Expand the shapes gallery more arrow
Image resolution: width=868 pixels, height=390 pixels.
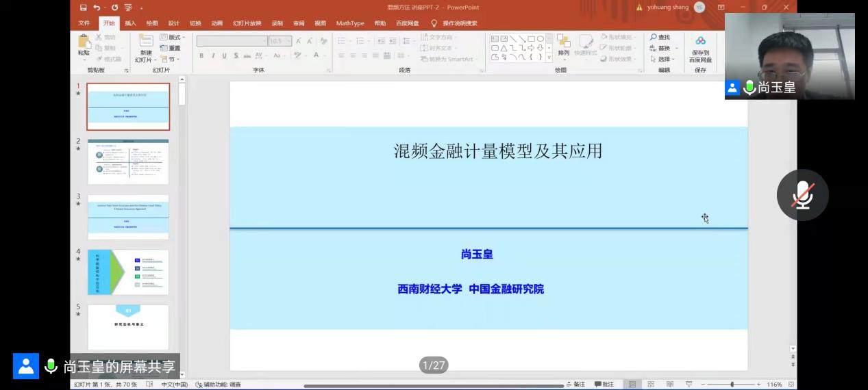point(549,57)
